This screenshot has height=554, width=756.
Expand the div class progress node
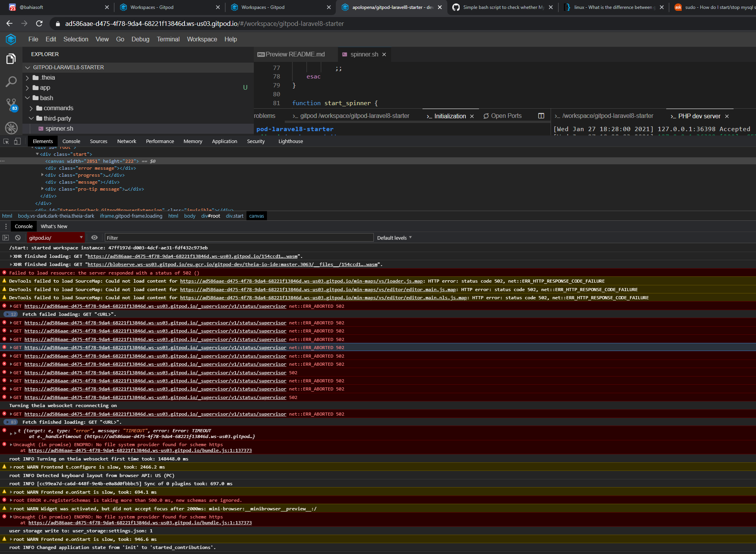coord(43,175)
